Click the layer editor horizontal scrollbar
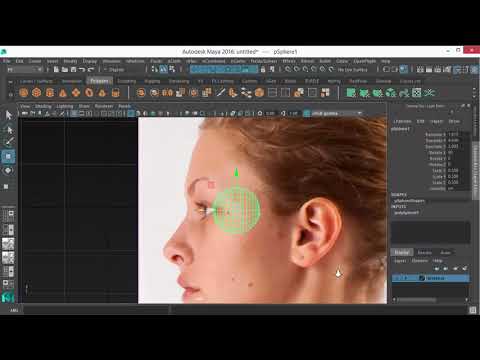Image resolution: width=480 pixels, height=360 pixels. [417, 300]
